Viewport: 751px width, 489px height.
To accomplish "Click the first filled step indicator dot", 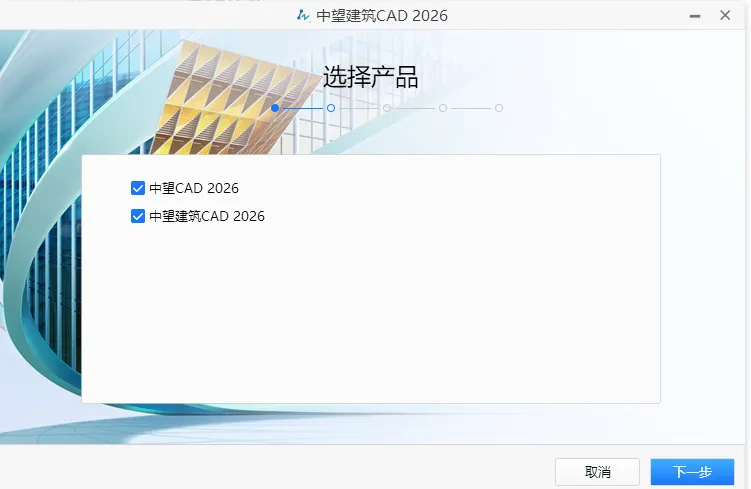I will click(275, 108).
